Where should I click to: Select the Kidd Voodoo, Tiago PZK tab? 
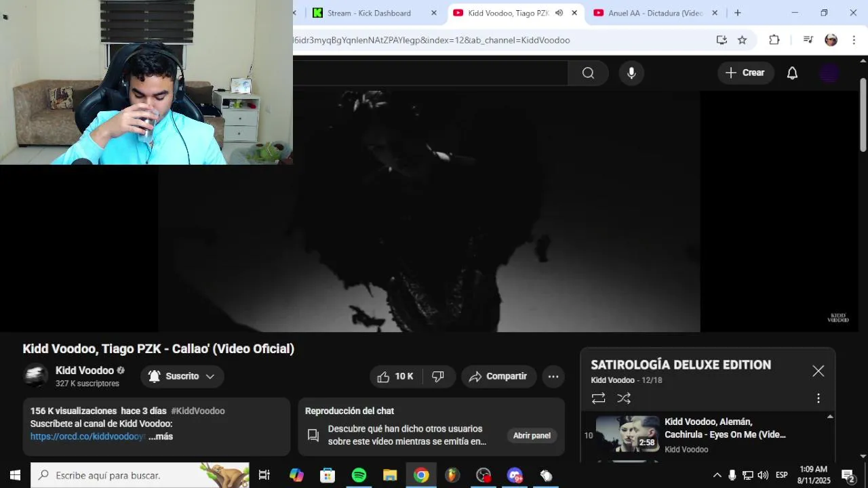(508, 13)
